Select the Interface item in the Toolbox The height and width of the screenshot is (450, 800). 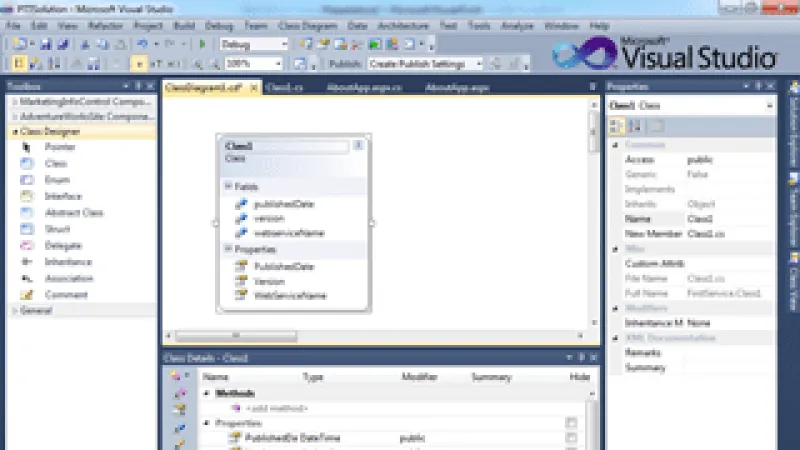[62, 196]
